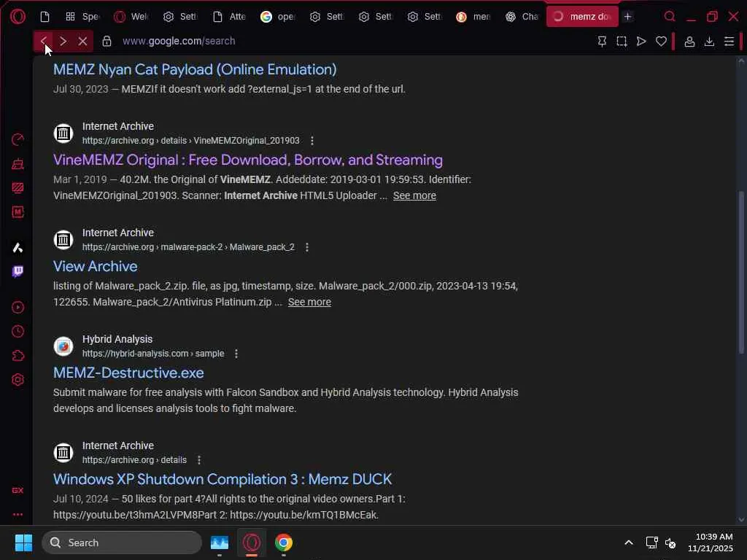The width and height of the screenshot is (747, 560).
Task: Switch to the Google 'ope' tab
Action: pyautogui.click(x=278, y=17)
